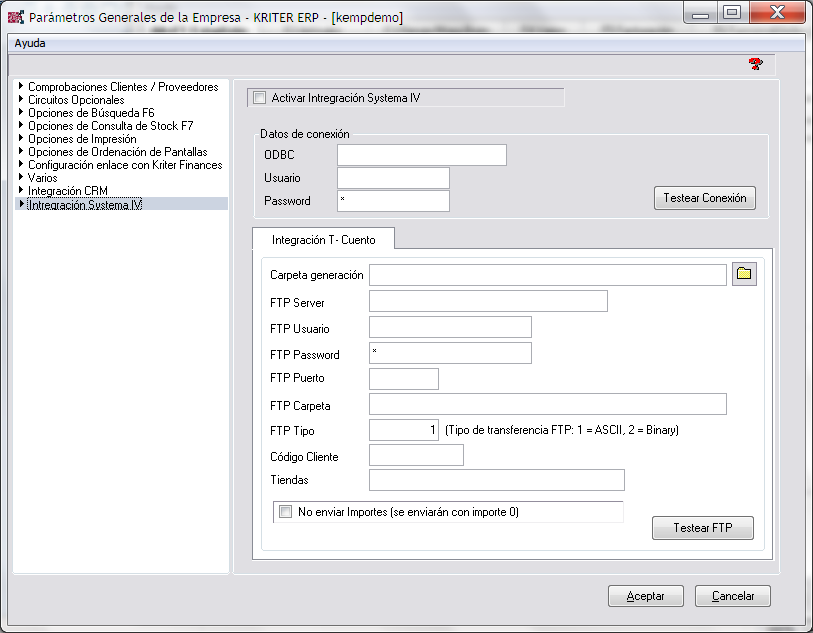
Task: Open the Ayuda menu
Action: pyautogui.click(x=30, y=43)
